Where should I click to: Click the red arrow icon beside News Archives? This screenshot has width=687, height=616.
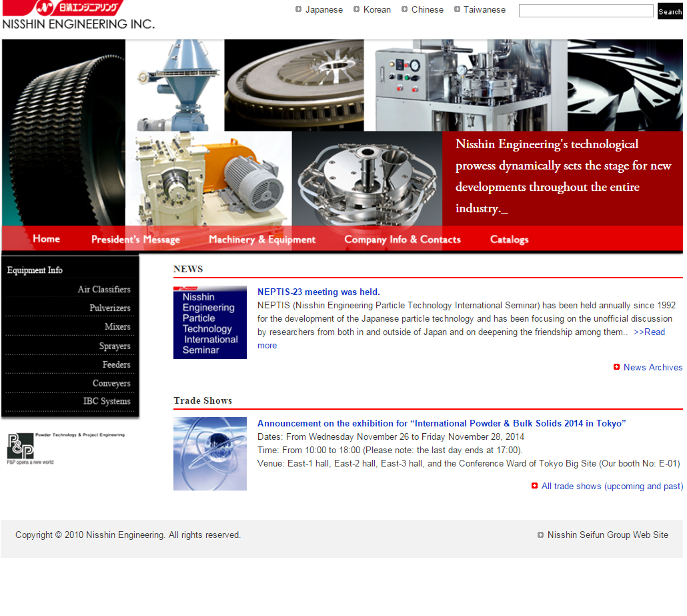click(616, 367)
